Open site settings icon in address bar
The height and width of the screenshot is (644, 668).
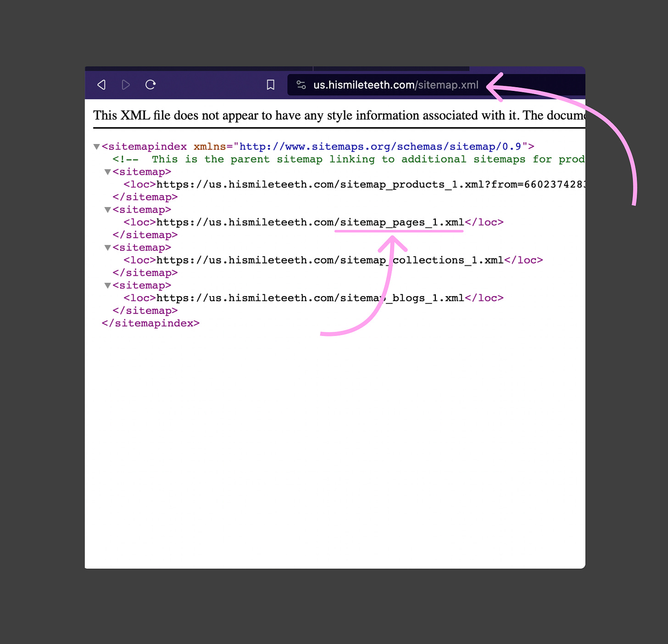coord(301,85)
